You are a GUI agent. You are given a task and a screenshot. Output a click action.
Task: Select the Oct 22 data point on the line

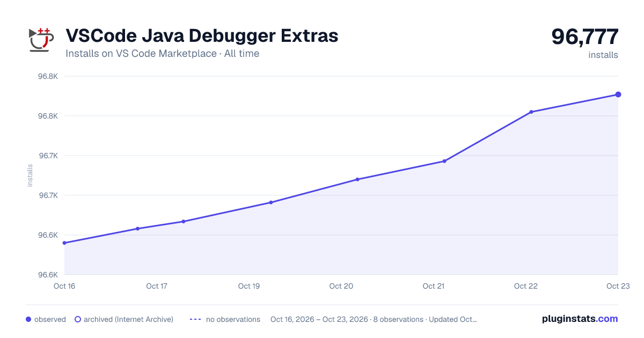pyautogui.click(x=531, y=112)
